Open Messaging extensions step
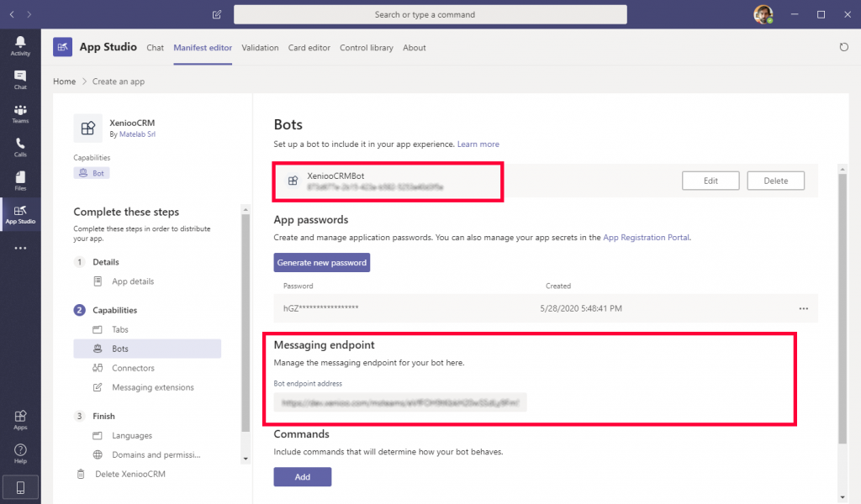Viewport: 861px width, 504px height. [x=153, y=387]
